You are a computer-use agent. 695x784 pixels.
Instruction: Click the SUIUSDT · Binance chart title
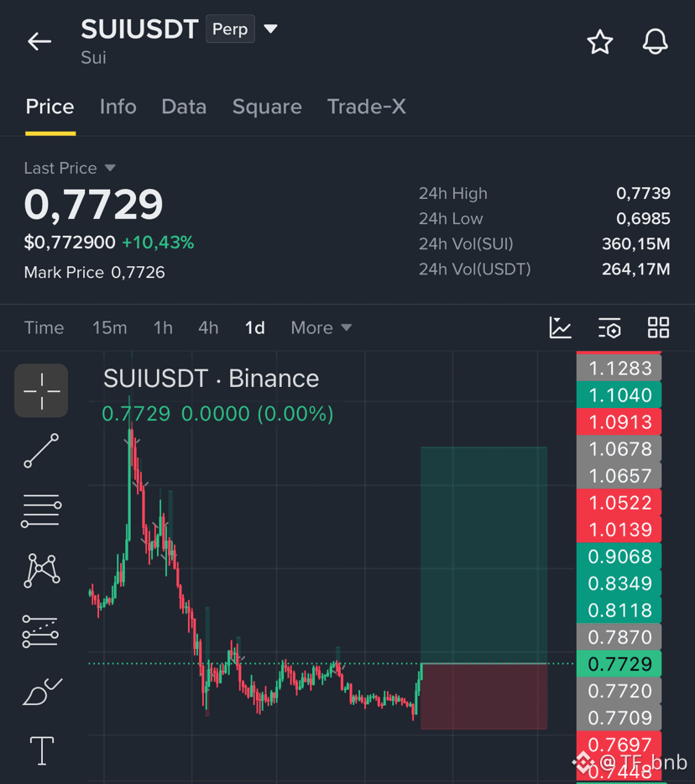pyautogui.click(x=211, y=379)
